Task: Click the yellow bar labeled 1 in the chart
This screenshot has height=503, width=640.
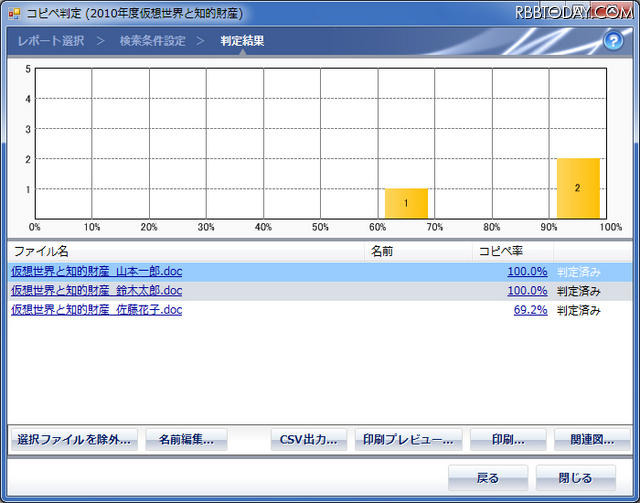Action: pos(407,203)
